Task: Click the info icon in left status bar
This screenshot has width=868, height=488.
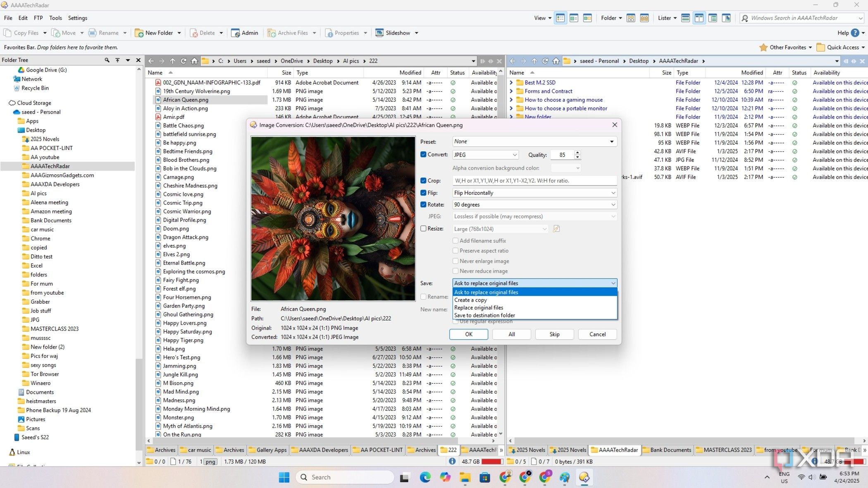Action: click(x=453, y=461)
